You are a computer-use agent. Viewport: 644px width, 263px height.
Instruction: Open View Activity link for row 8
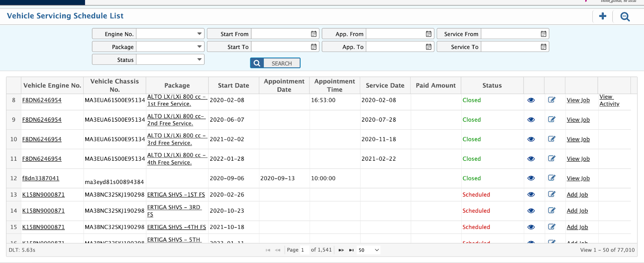[609, 100]
